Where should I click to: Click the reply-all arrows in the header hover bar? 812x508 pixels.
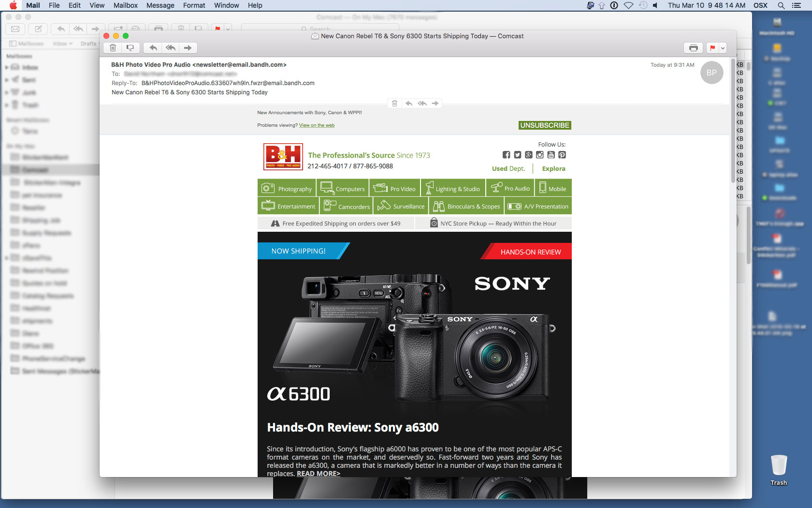coord(422,104)
